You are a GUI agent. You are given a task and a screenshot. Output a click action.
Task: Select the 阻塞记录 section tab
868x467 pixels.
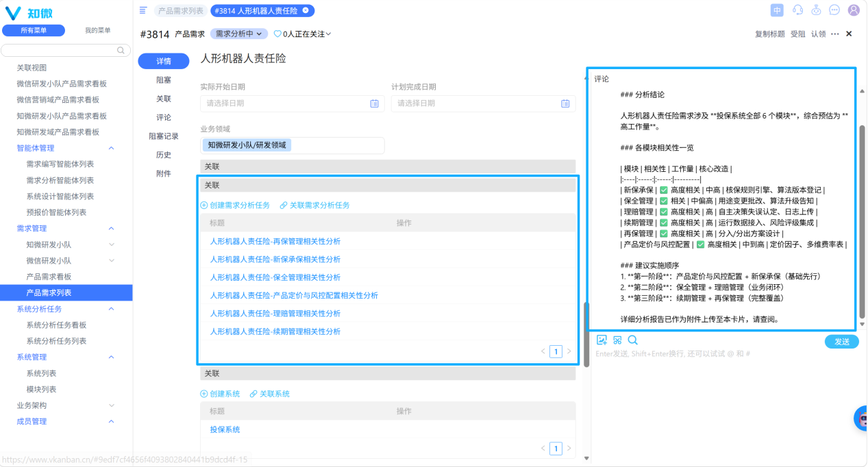coord(164,136)
